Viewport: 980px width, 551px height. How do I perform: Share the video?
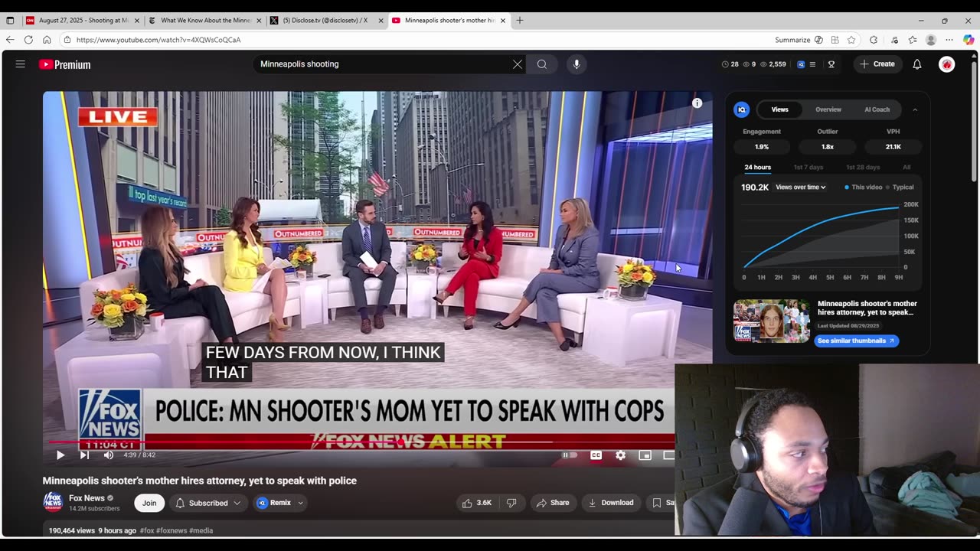(x=553, y=503)
